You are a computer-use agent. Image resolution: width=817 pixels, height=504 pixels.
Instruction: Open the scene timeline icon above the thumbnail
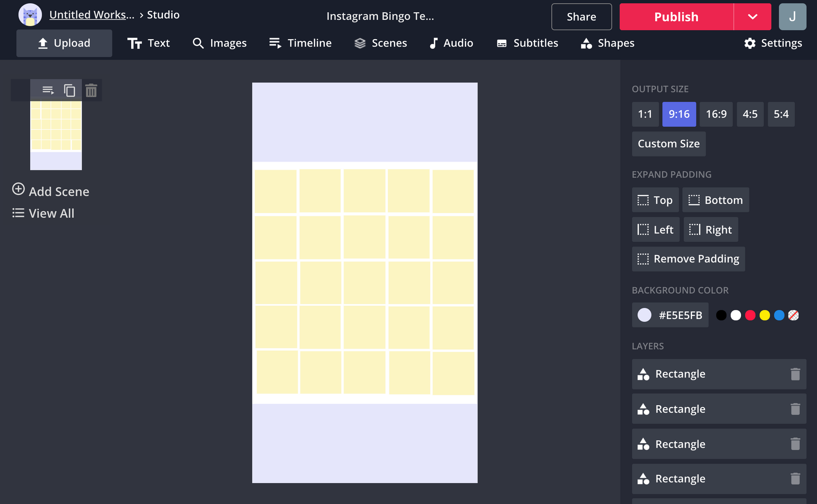coord(48,90)
